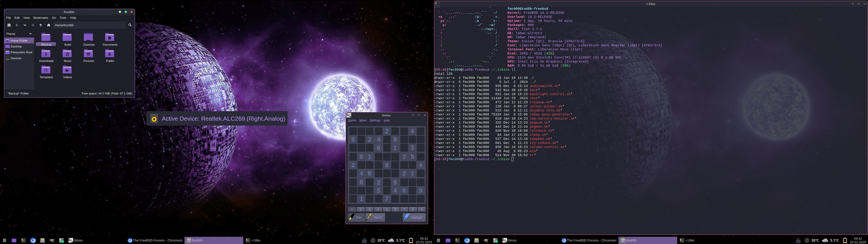Click the empty top-left Sudoku cell
Image resolution: width=868 pixels, height=244 pixels.
(x=353, y=131)
